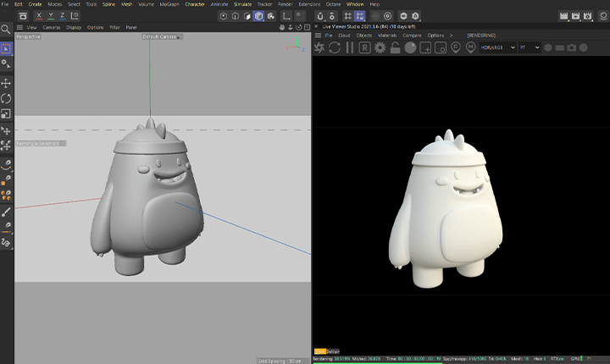Pause the Live Viewer render

pos(350,48)
